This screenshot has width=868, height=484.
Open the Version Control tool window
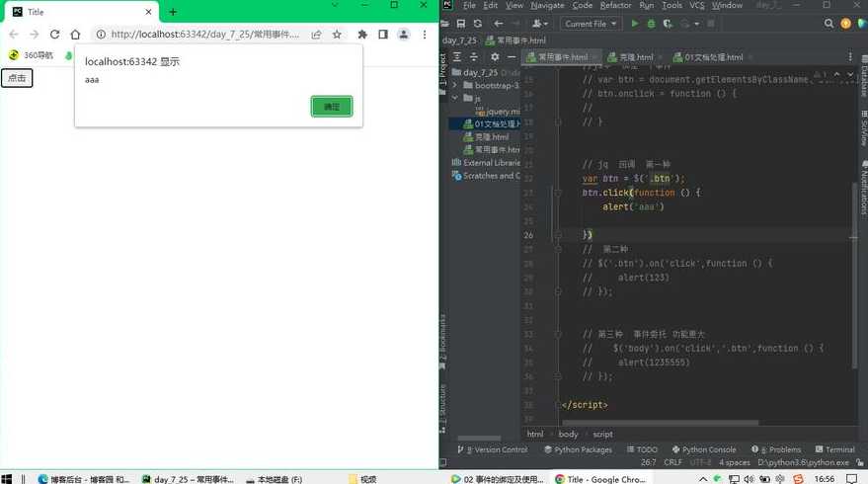pyautogui.click(x=493, y=449)
